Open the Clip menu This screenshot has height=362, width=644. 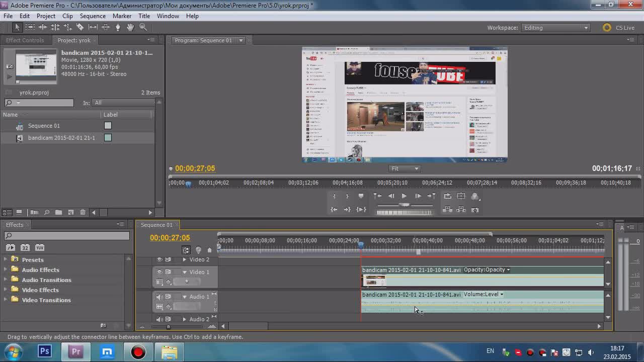tap(67, 16)
